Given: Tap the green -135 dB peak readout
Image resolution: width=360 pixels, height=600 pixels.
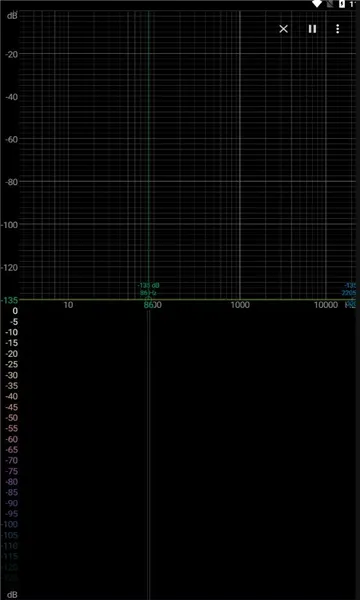Looking at the screenshot, I should click(x=148, y=285).
